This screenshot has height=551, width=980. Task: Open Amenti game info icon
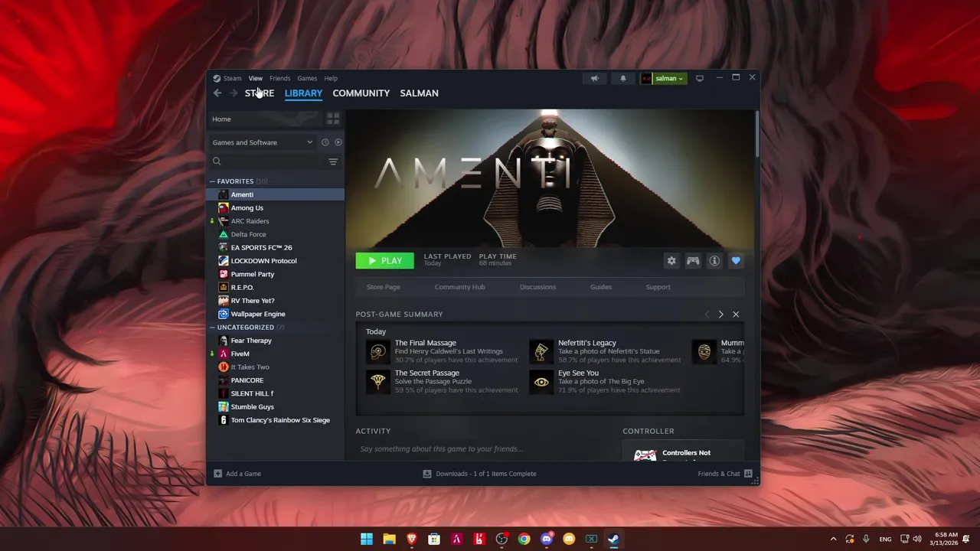pyautogui.click(x=714, y=261)
